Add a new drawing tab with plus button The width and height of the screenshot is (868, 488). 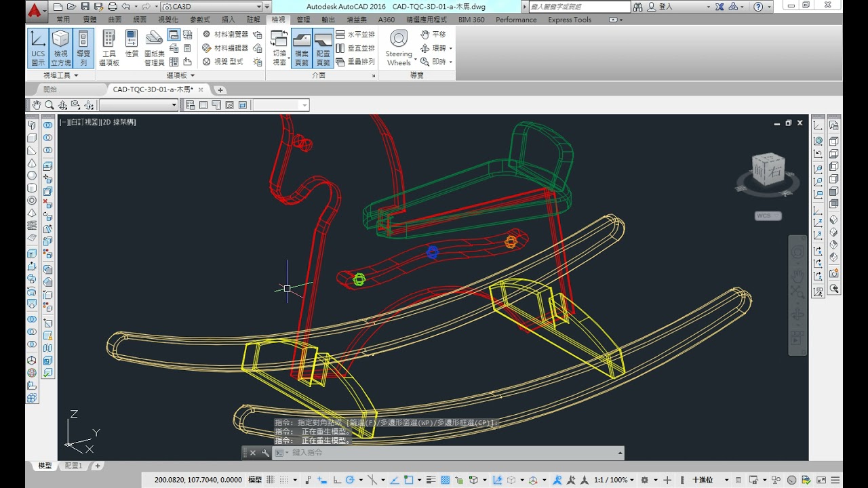pyautogui.click(x=220, y=89)
